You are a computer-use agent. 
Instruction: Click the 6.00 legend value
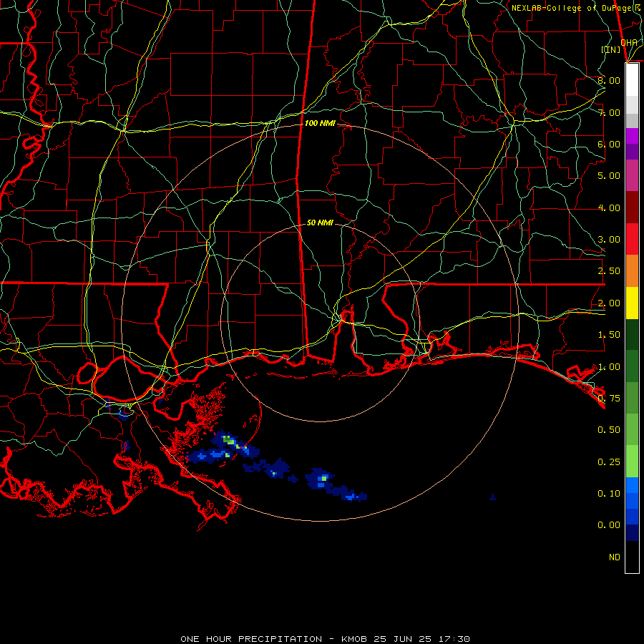(x=609, y=144)
